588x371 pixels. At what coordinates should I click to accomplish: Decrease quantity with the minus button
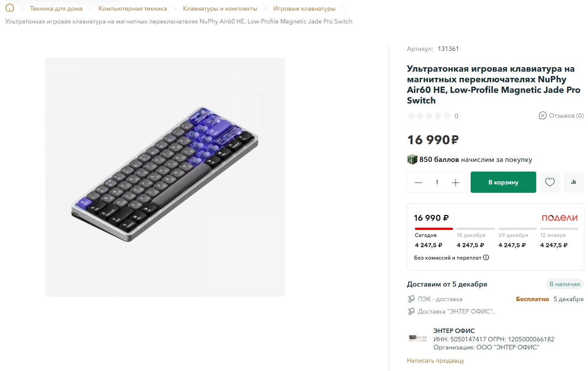pyautogui.click(x=418, y=183)
